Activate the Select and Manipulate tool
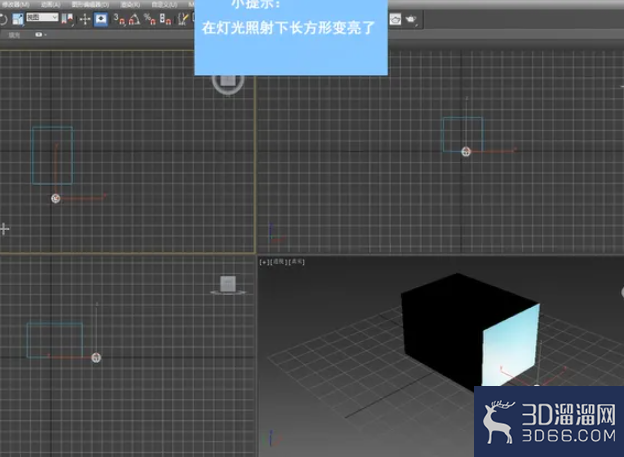 pos(85,19)
